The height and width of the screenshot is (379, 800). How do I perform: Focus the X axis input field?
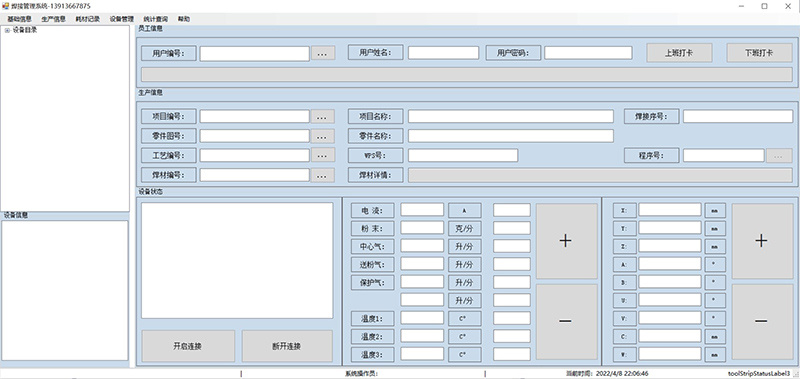(x=670, y=210)
